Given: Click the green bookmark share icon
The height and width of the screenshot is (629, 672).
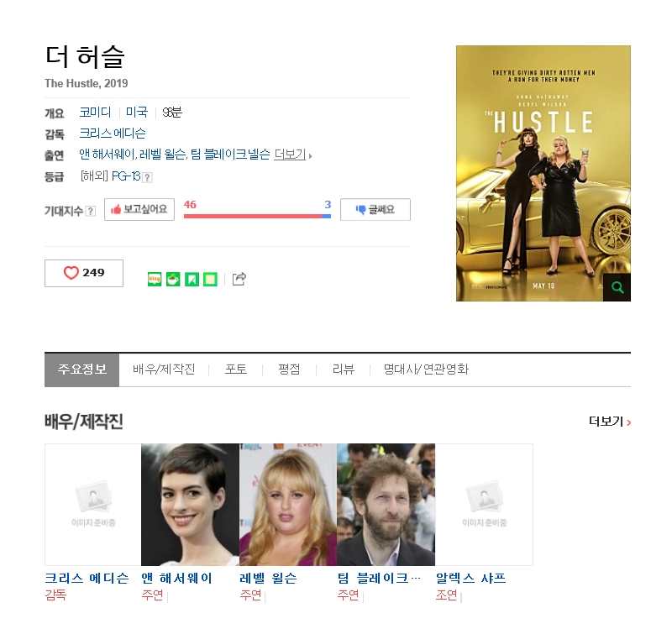Looking at the screenshot, I should (x=192, y=280).
